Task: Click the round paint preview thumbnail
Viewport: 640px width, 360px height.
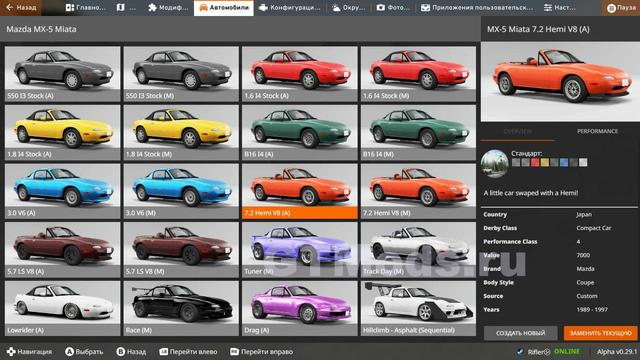Action: 495,163
